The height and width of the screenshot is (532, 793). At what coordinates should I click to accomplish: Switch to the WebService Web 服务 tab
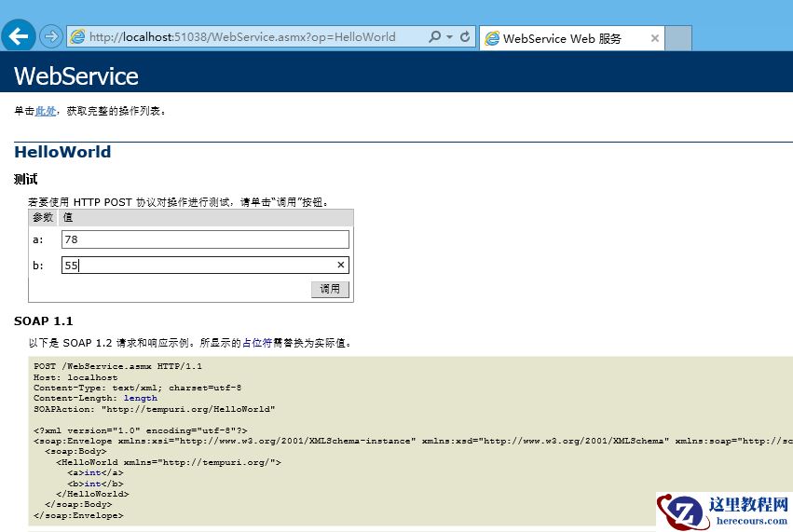(x=571, y=38)
